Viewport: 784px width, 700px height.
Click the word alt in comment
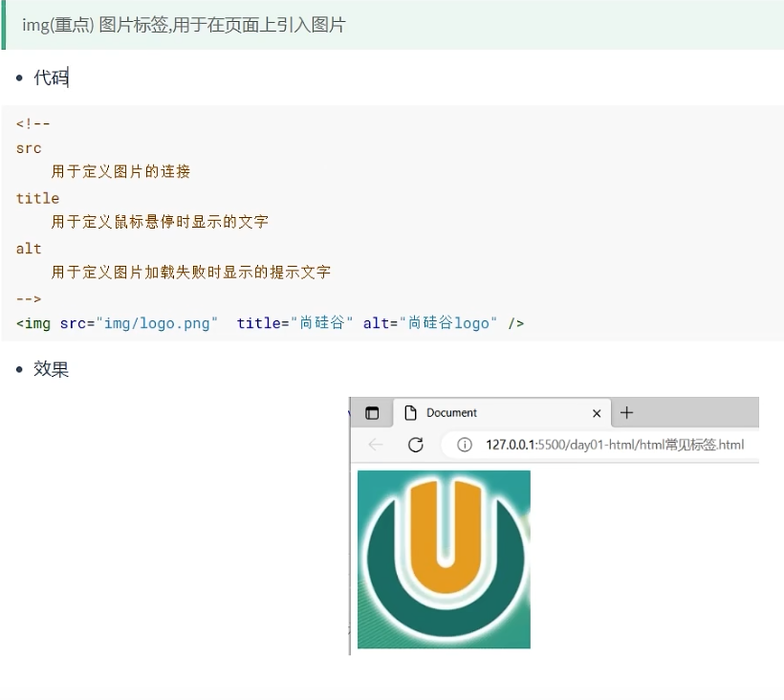(x=29, y=249)
